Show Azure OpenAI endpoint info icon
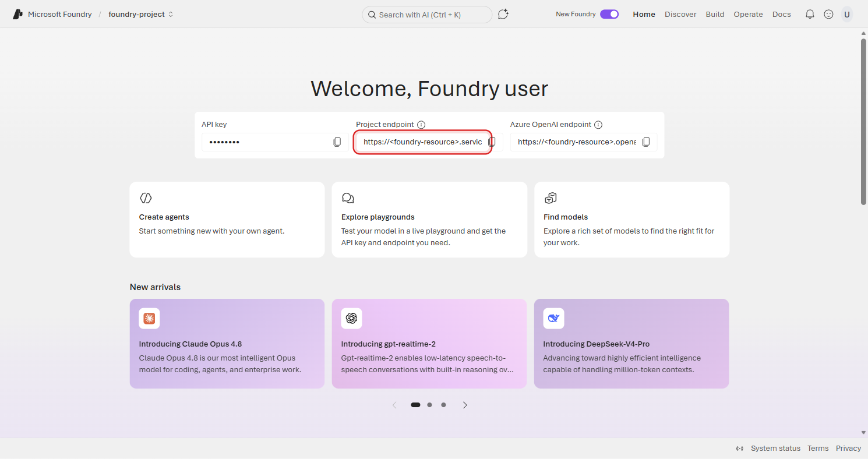Image resolution: width=868 pixels, height=459 pixels. pyautogui.click(x=598, y=125)
